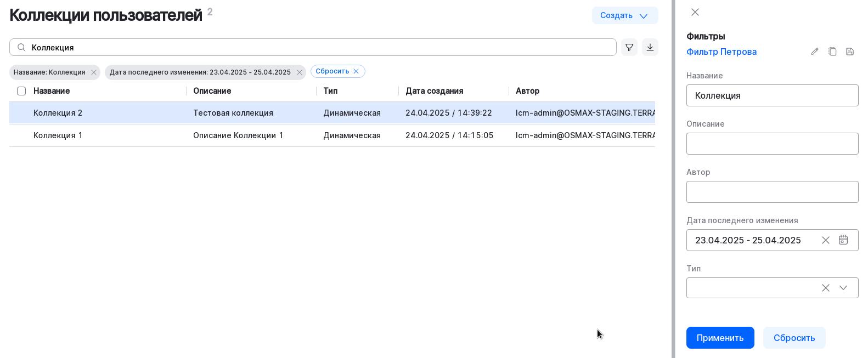
Task: Click into the Описание filter input field
Action: click(x=772, y=144)
